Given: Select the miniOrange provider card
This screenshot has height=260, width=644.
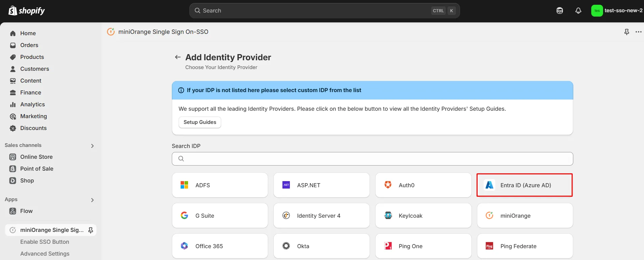Looking at the screenshot, I should click(x=525, y=216).
